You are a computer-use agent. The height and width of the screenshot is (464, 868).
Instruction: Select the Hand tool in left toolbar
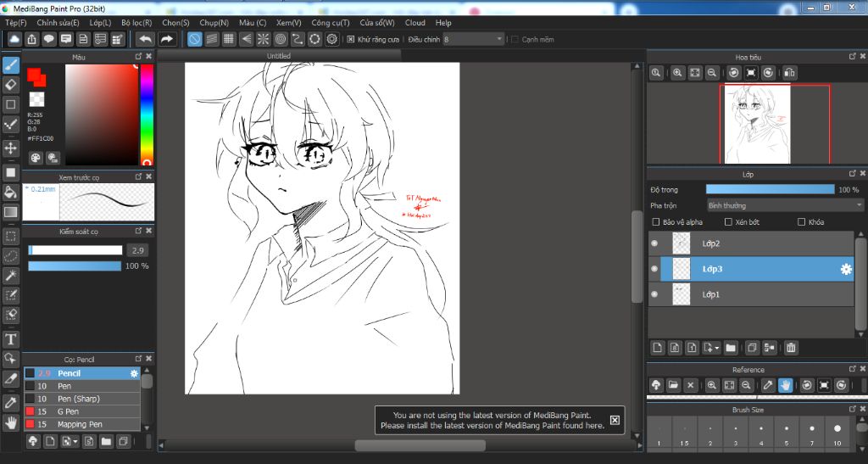(x=10, y=423)
